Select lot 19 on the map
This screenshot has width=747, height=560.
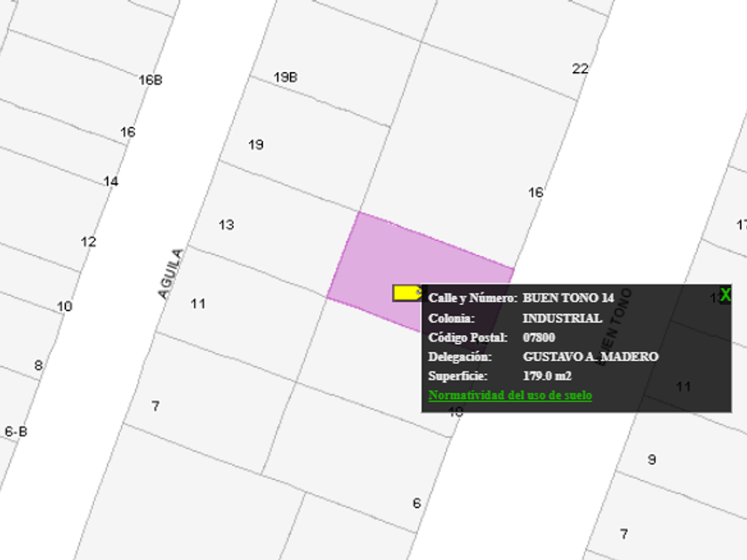pos(256,145)
